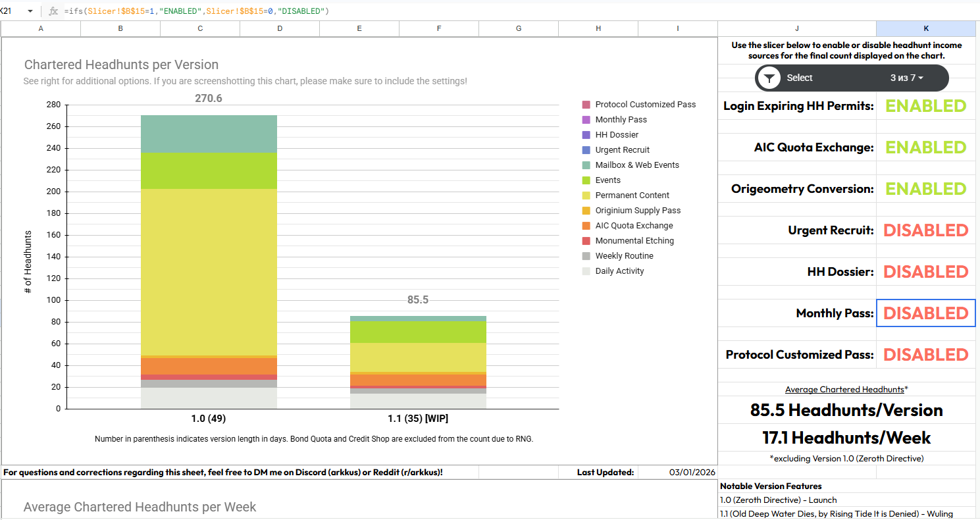The width and height of the screenshot is (980, 520).
Task: Select the 'HH Dossier:' label cell
Action: (797, 272)
